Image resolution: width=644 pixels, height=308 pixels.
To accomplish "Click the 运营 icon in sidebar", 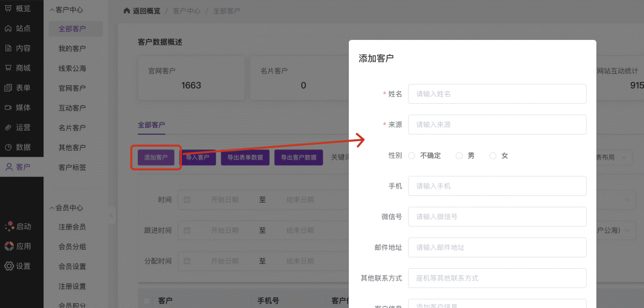I will (8, 127).
